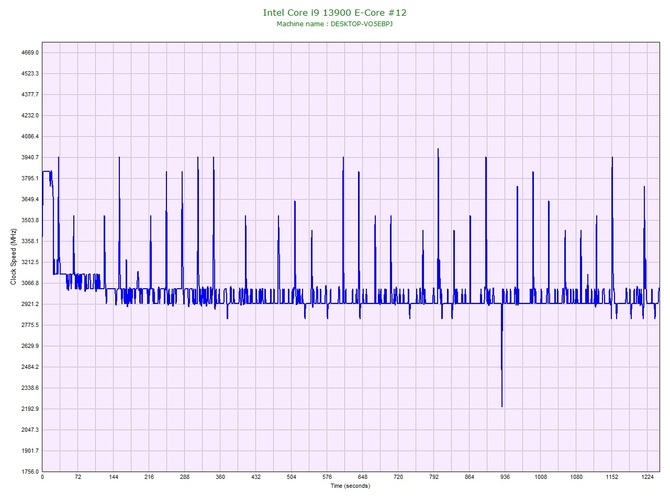This screenshot has width=670, height=503.
Task: Click the y-axis value 3503.8
Action: click(30, 220)
